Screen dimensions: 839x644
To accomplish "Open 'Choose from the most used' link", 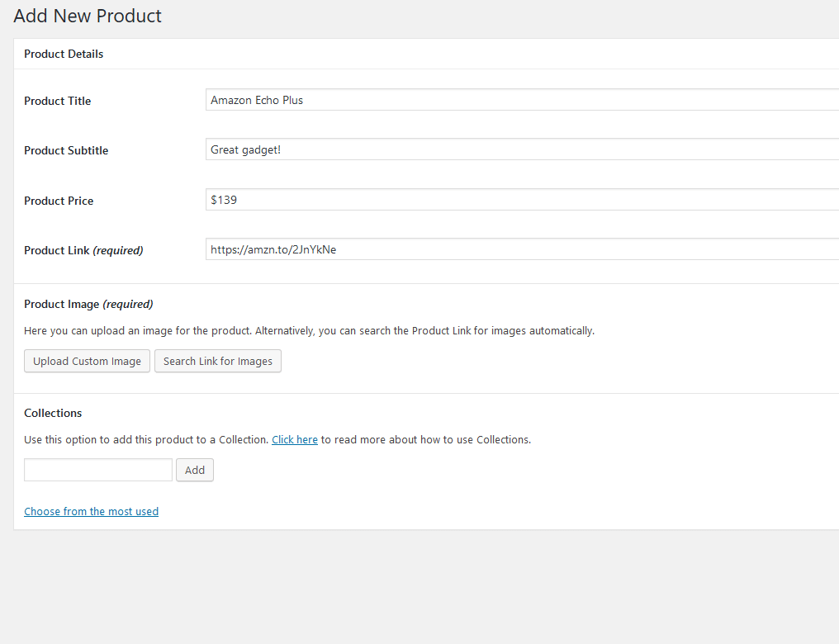I will point(92,511).
